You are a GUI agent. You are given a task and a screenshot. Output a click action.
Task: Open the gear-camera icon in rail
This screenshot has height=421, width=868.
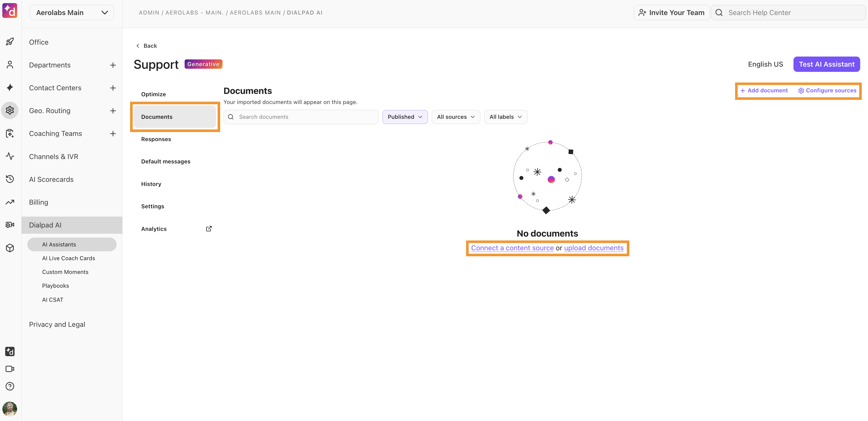pos(10,225)
